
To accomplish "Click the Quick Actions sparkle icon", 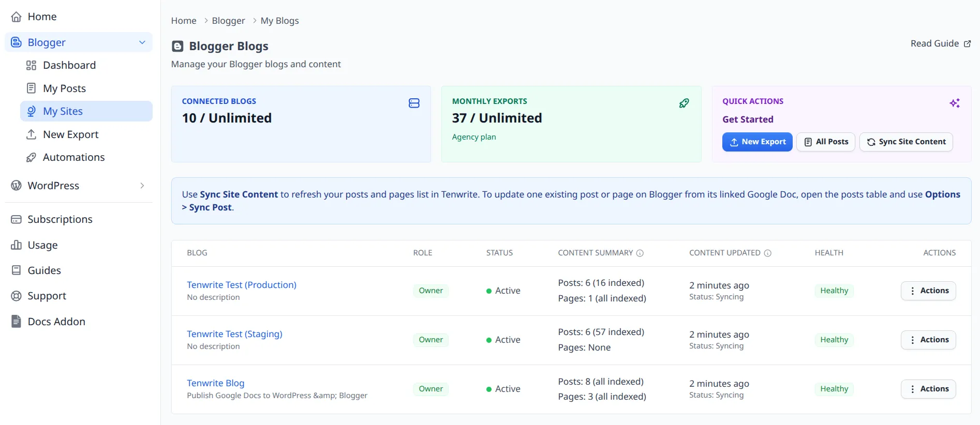I will (955, 103).
